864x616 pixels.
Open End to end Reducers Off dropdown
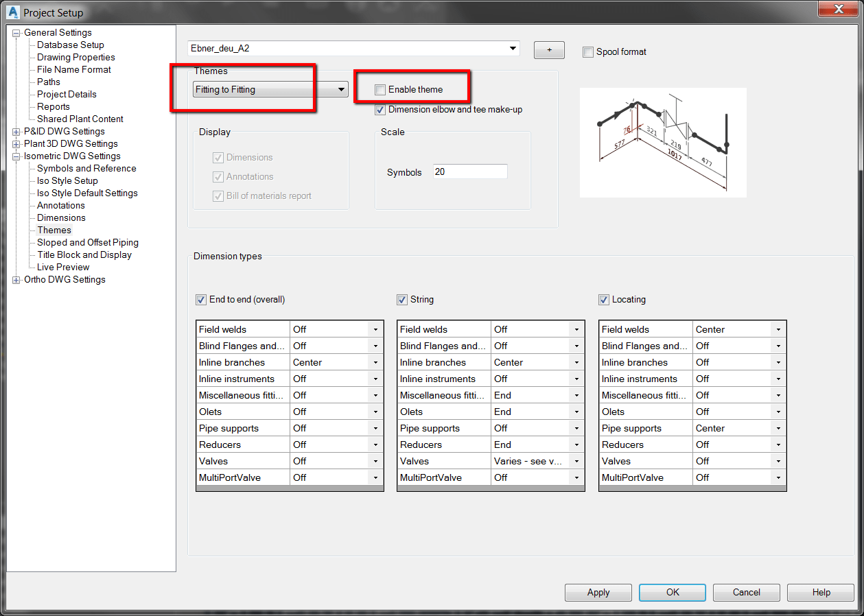(376, 445)
